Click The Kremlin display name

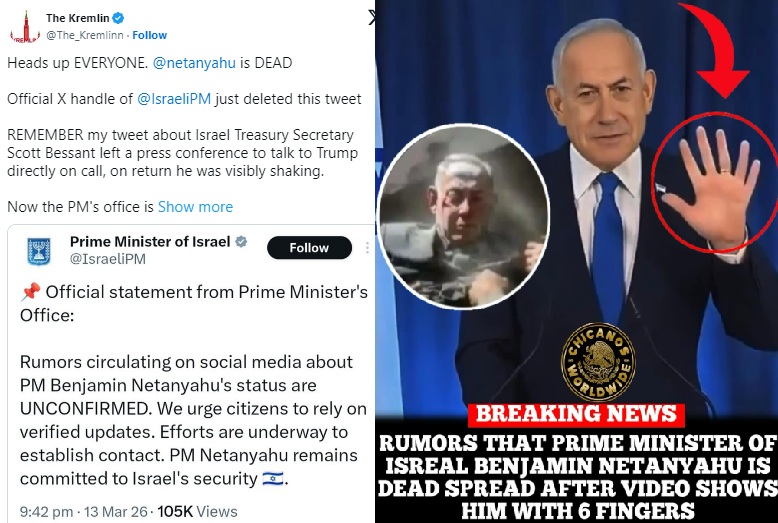[x=77, y=18]
